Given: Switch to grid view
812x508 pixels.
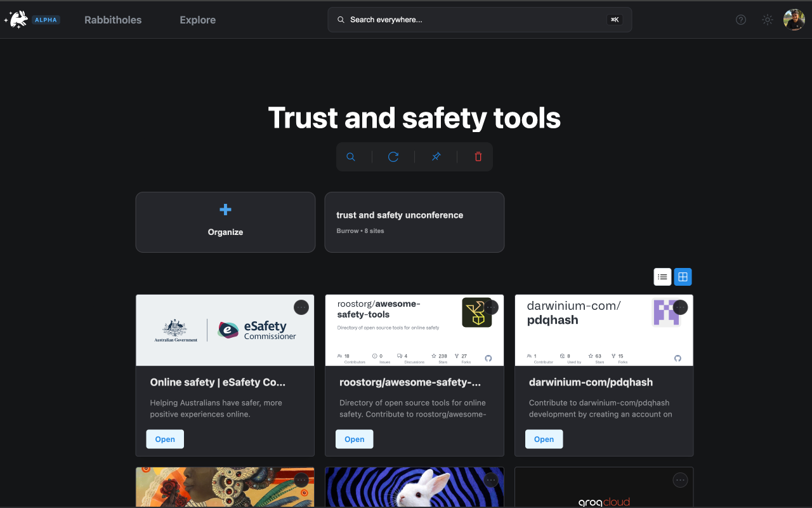Looking at the screenshot, I should 683,277.
